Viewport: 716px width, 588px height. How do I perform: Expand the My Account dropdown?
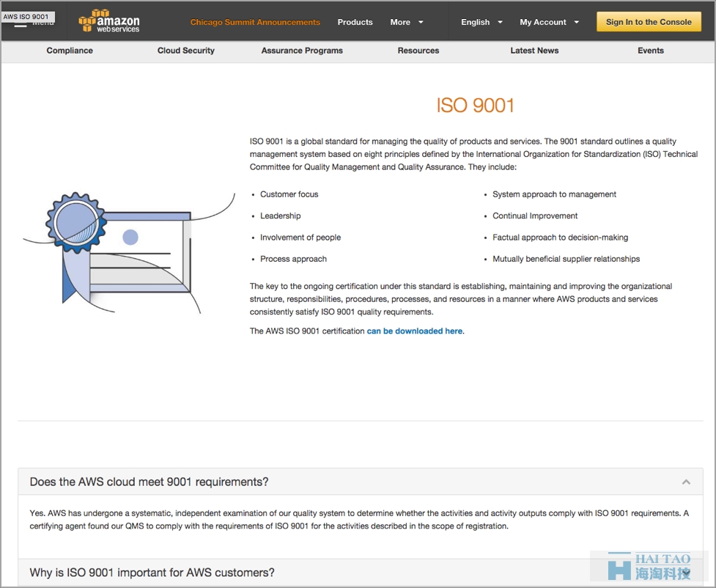pos(549,22)
